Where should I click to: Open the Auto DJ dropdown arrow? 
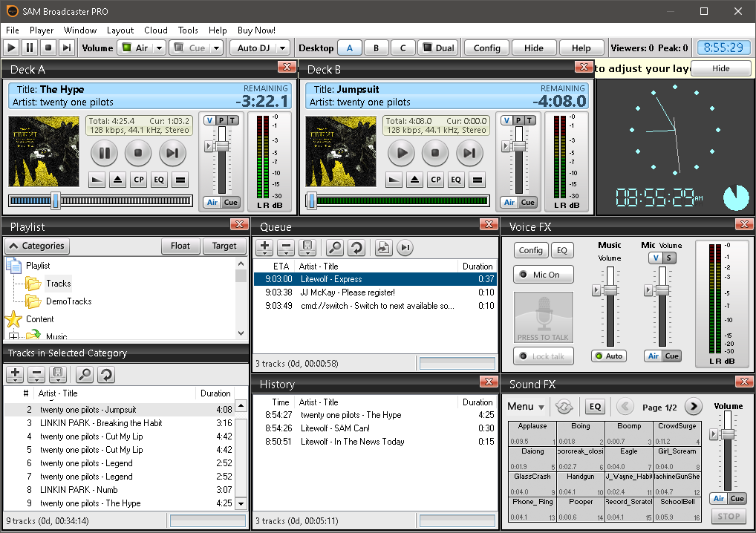point(282,48)
